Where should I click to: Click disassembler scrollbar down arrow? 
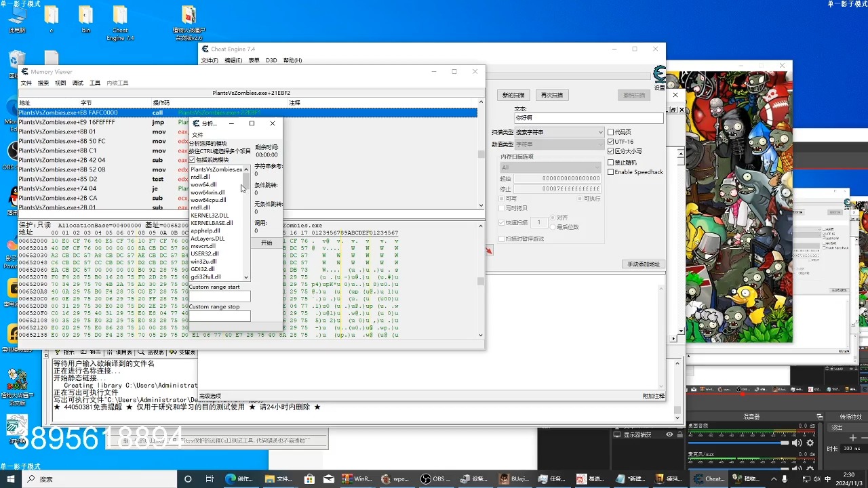coord(481,205)
